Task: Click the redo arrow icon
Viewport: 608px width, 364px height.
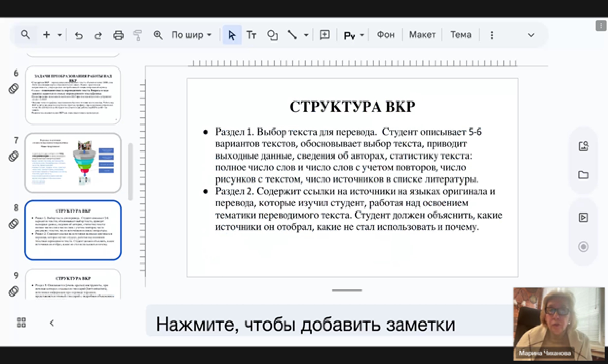Action: pyautogui.click(x=98, y=36)
